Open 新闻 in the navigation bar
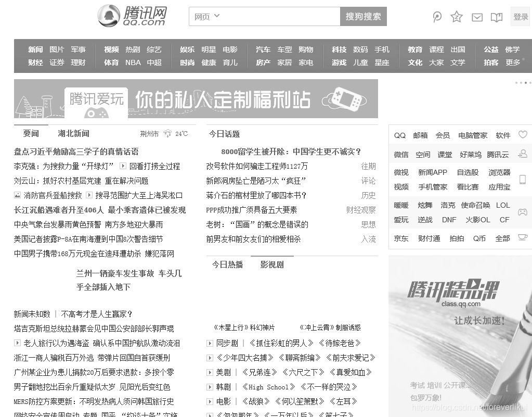 [35, 49]
